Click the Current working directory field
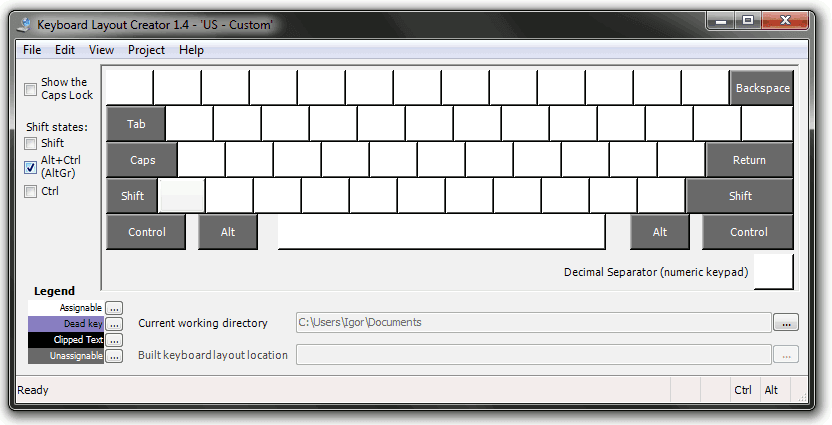 (533, 323)
